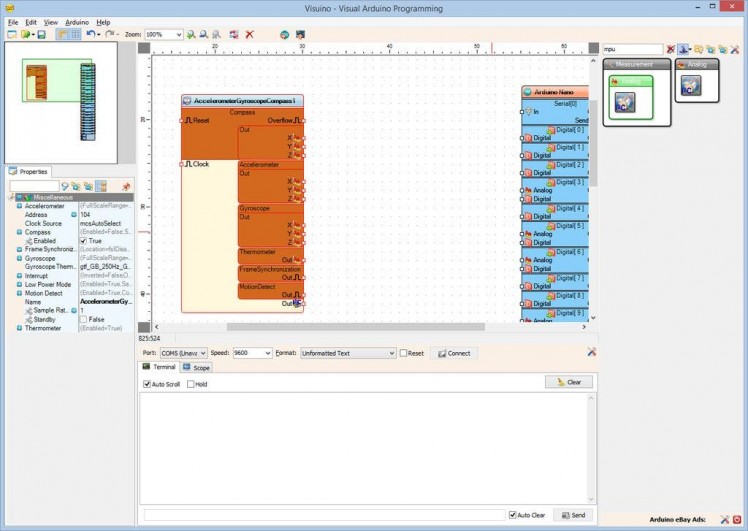Enable the Auto Scroll checkbox
This screenshot has width=748, height=531.
(147, 384)
